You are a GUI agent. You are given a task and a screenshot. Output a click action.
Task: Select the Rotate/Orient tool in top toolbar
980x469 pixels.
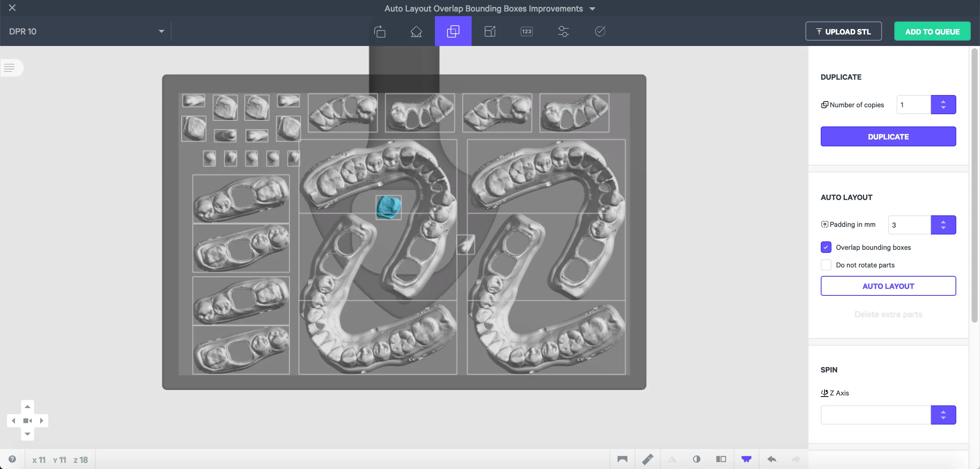379,31
